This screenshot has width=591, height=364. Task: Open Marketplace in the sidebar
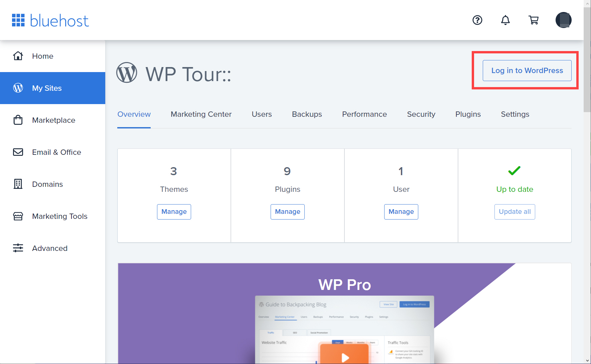(52, 120)
